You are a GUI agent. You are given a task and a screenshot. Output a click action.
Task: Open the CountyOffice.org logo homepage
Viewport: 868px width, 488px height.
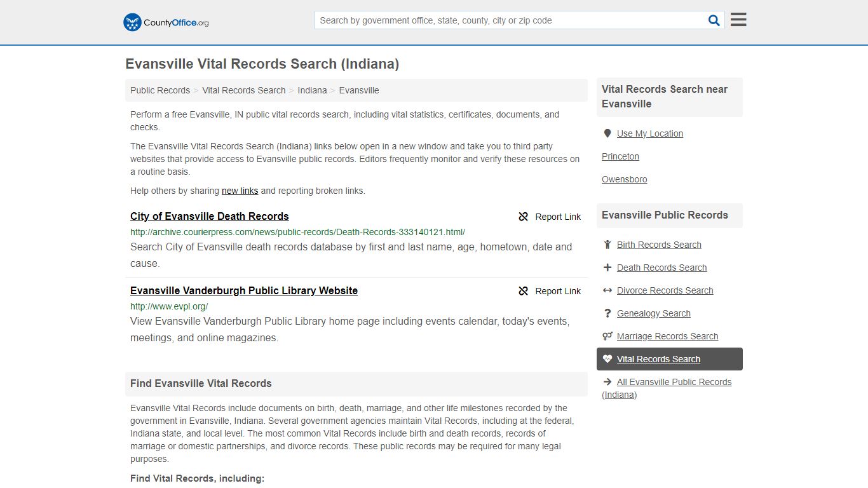click(x=166, y=22)
